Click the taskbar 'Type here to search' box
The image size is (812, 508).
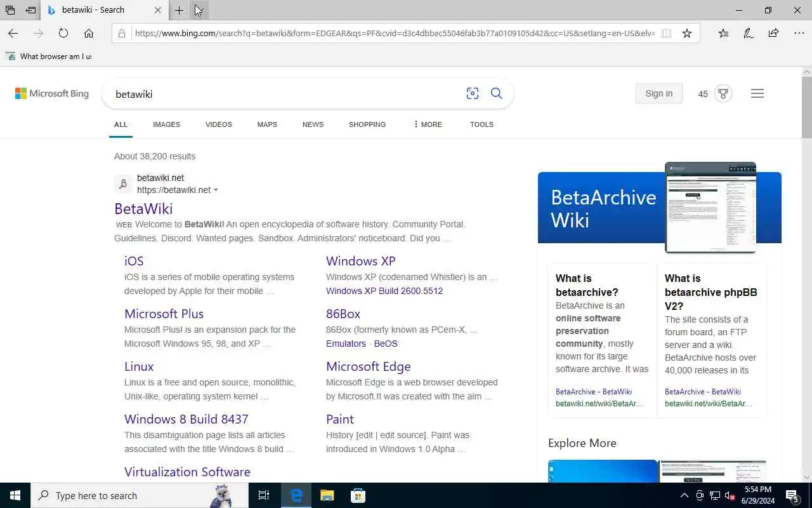[x=140, y=495]
